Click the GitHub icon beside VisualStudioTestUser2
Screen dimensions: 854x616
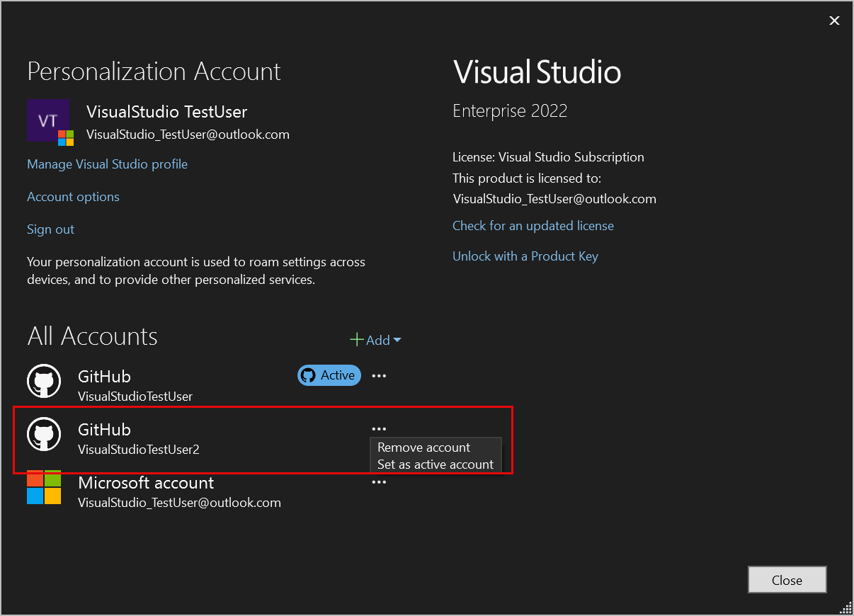pyautogui.click(x=44, y=434)
